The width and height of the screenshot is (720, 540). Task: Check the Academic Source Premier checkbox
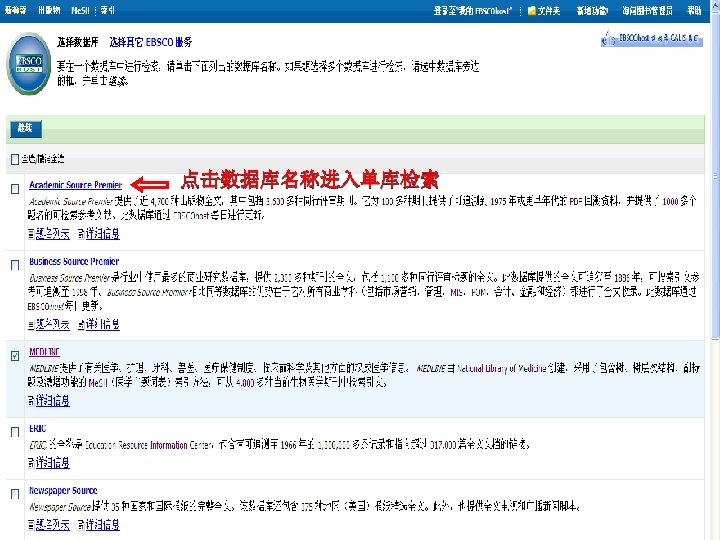click(15, 189)
